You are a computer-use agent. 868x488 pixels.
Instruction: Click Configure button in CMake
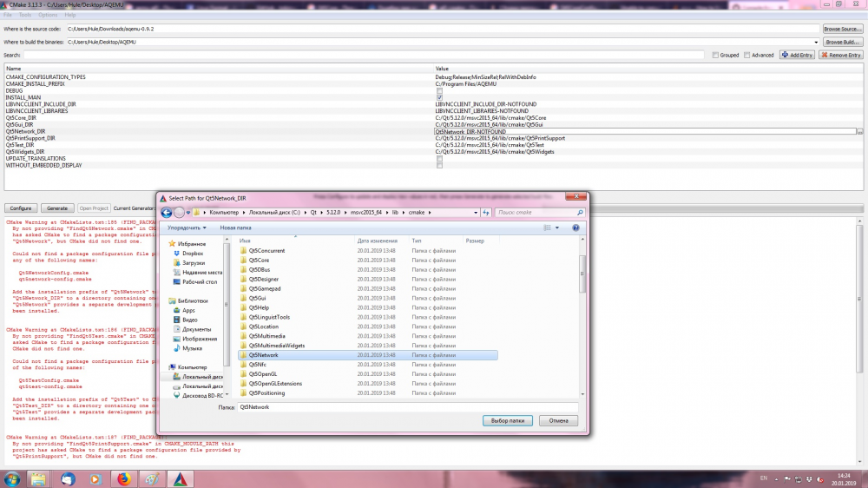tap(21, 208)
